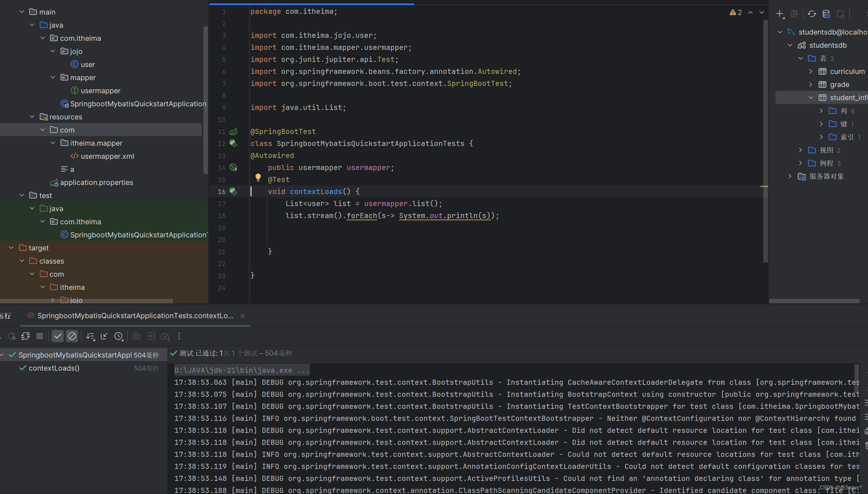Image resolution: width=868 pixels, height=494 pixels.
Task: Go to next highlighted error arrow
Action: point(762,12)
